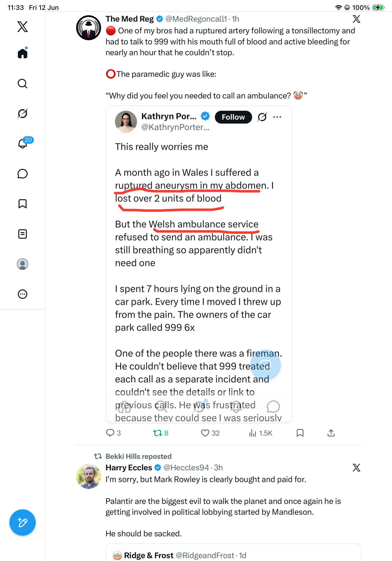Viewport: 392px width, 561px height.
Task: View Harry Eccles profile picture
Action: point(88,476)
